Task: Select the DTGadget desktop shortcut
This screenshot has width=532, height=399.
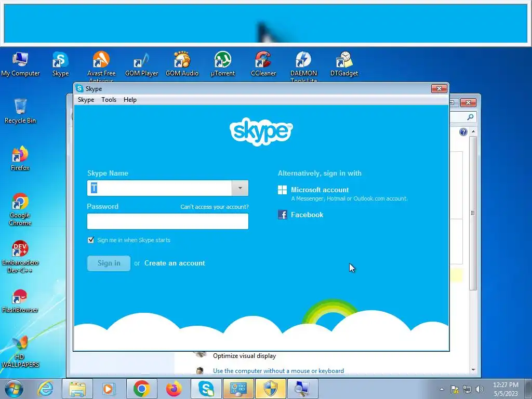Action: tap(344, 64)
